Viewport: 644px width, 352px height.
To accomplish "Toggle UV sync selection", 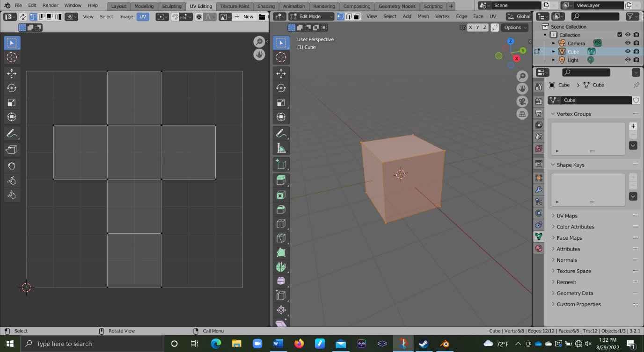I will pos(22,16).
